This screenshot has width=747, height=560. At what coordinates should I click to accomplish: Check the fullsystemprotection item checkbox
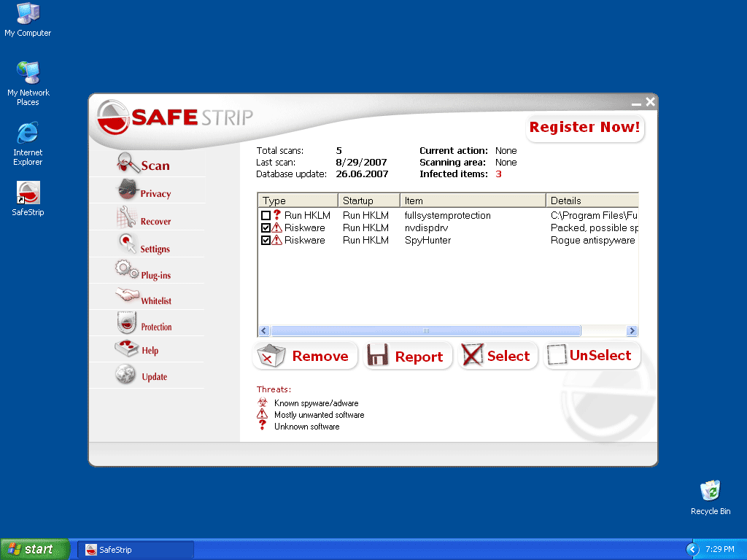click(x=266, y=216)
